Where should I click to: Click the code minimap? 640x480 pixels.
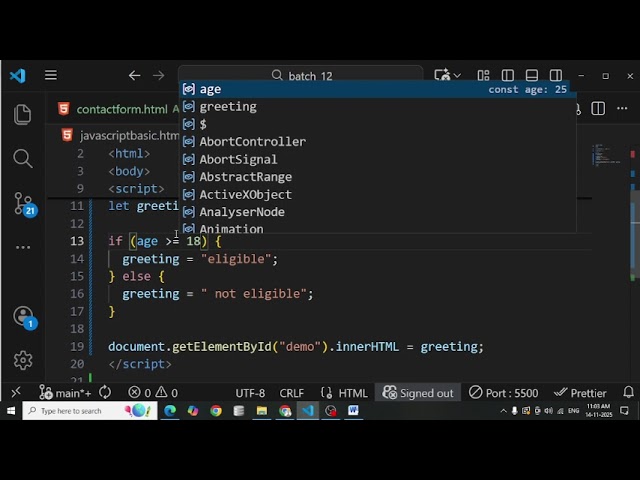click(607, 155)
